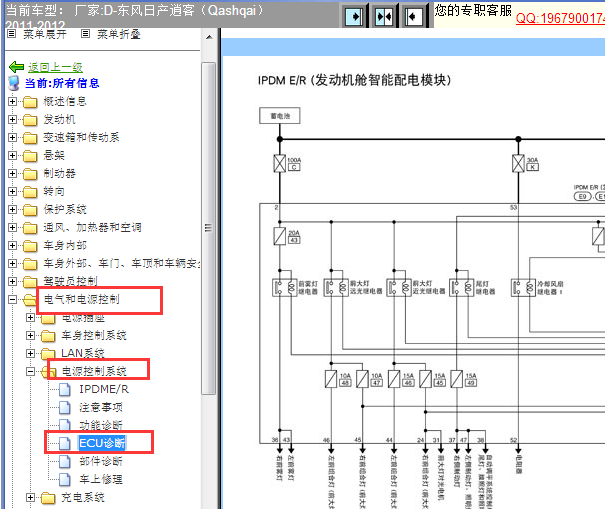
Task: Click the 当前:所有信息 heading text
Action: pos(62,83)
